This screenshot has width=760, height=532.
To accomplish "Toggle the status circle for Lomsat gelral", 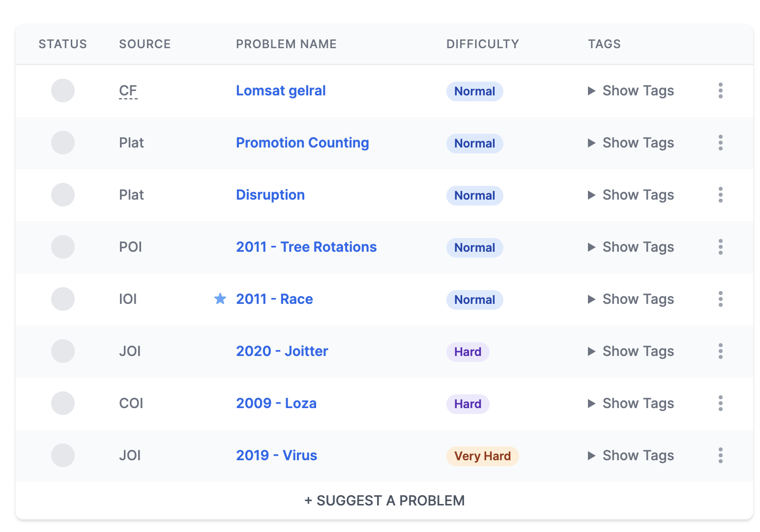I will [x=62, y=90].
